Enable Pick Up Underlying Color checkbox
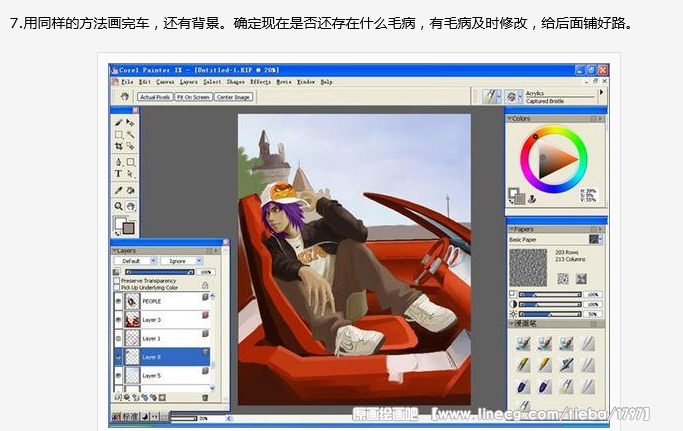The width and height of the screenshot is (683, 431). coord(116,288)
